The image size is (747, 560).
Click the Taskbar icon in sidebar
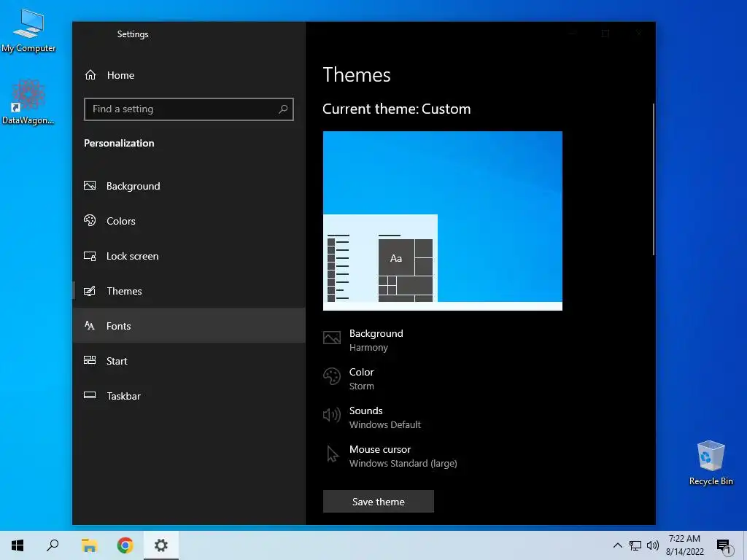[90, 394]
